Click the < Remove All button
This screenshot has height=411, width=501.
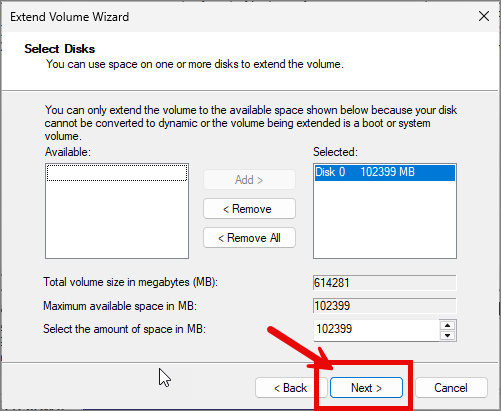[249, 238]
